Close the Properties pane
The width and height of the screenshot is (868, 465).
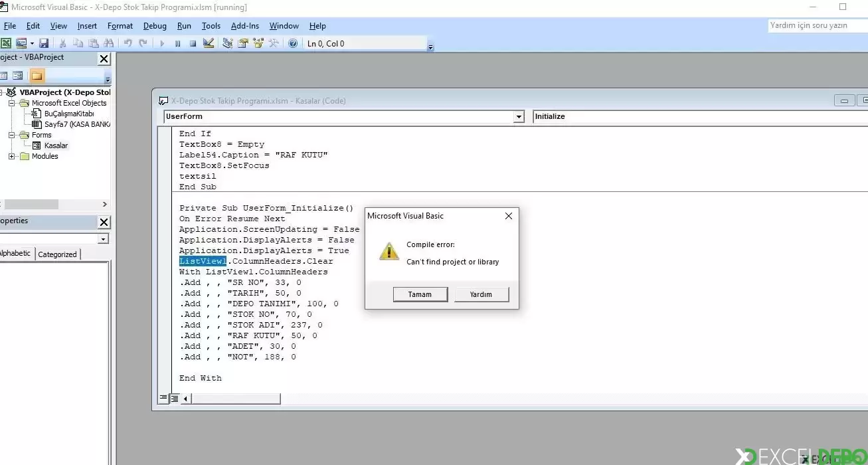coord(104,223)
